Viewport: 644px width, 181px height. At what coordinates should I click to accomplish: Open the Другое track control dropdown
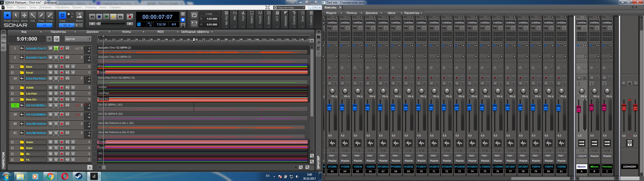[x=78, y=39]
